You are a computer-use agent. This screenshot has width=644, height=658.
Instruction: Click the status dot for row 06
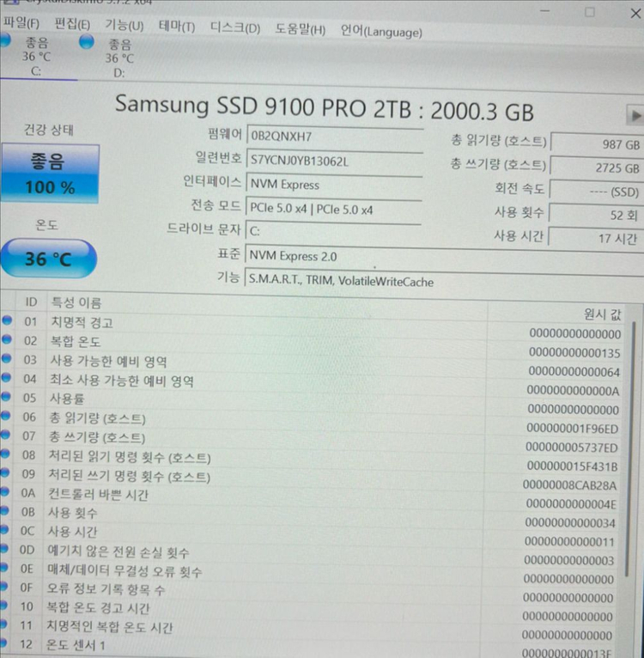tap(5, 416)
